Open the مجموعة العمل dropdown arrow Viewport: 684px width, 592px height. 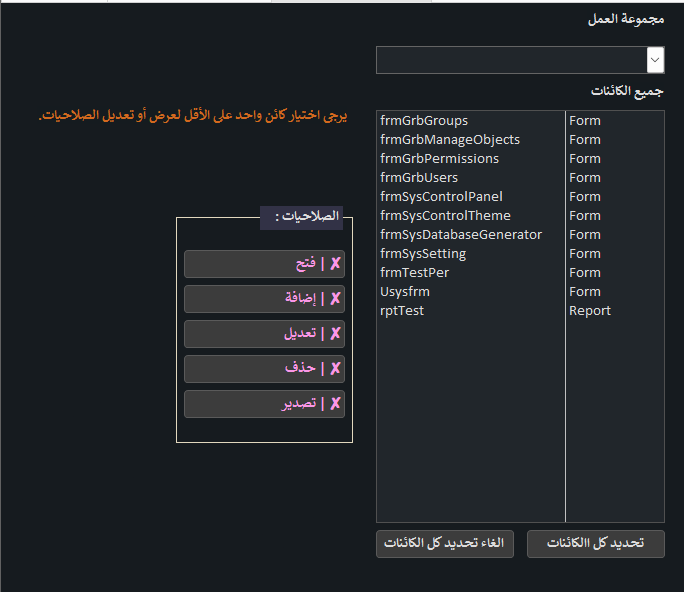click(655, 60)
